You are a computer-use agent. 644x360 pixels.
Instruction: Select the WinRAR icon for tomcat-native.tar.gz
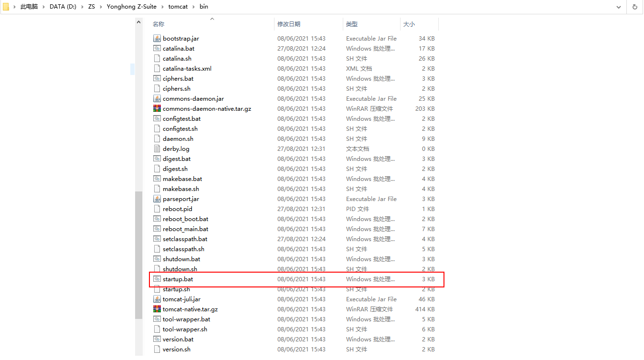[157, 309]
